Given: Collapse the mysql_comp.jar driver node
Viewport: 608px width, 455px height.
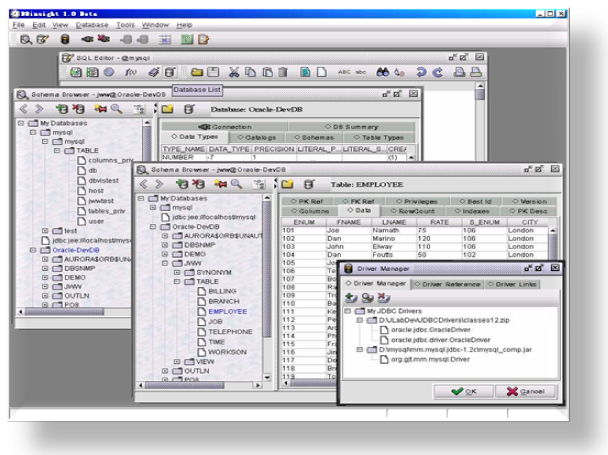Looking at the screenshot, I should tap(359, 349).
